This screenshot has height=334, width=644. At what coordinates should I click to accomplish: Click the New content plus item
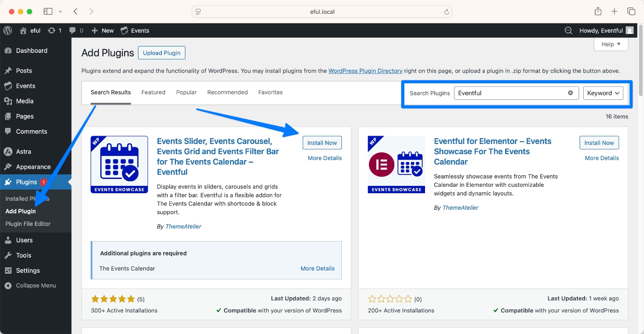tap(103, 30)
